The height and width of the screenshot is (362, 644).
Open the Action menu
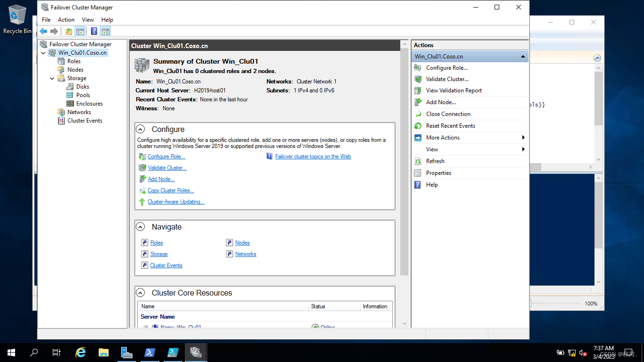(x=66, y=20)
